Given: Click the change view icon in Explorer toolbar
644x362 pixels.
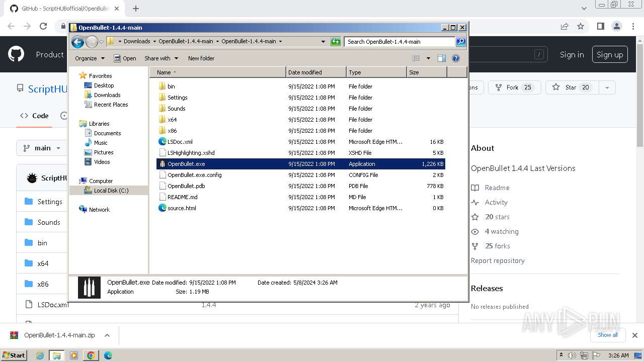Looking at the screenshot, I should click(416, 58).
